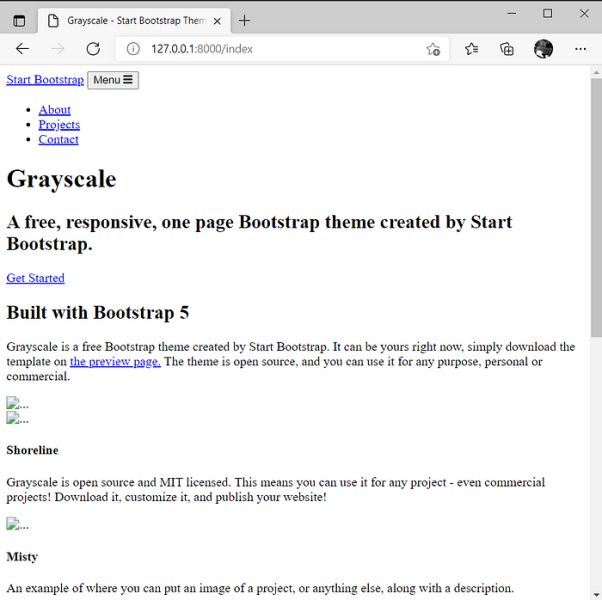
Task: Open the Favorites list icon
Action: click(472, 49)
